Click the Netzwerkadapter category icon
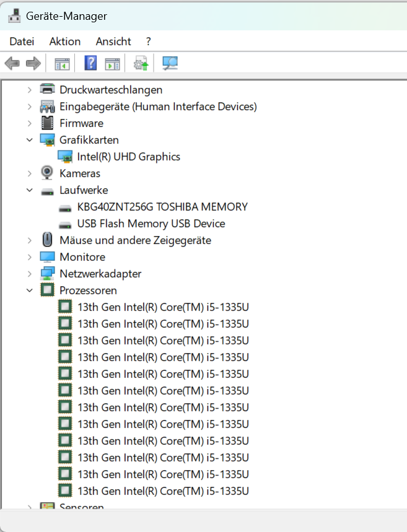The height and width of the screenshot is (532, 407). click(x=47, y=274)
